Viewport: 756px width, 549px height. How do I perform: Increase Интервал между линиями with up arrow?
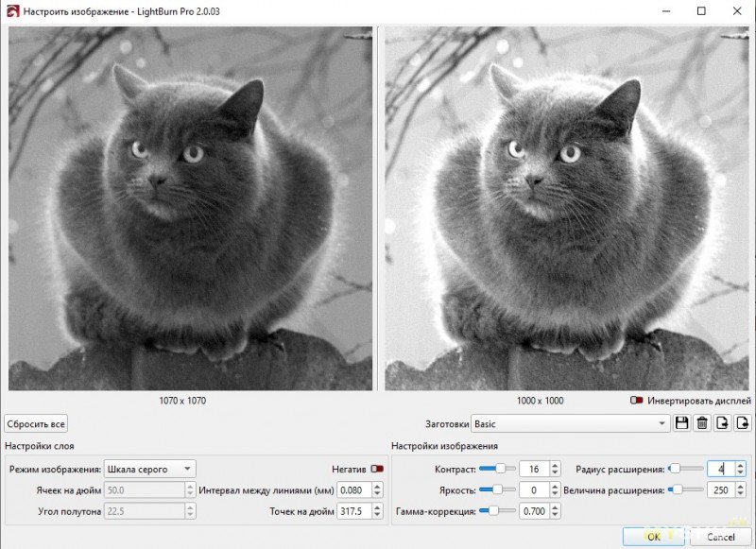[377, 486]
